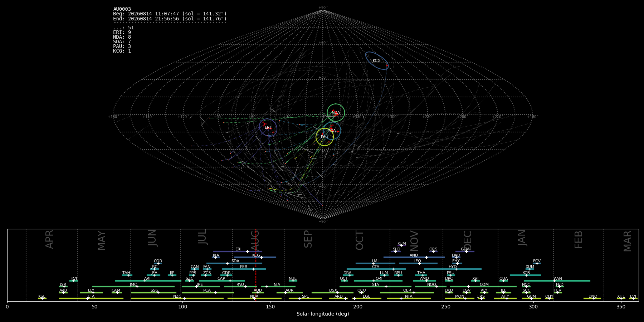Click the DRA shower label in timeline
Screen dimensions: 644x322
tap(347, 273)
